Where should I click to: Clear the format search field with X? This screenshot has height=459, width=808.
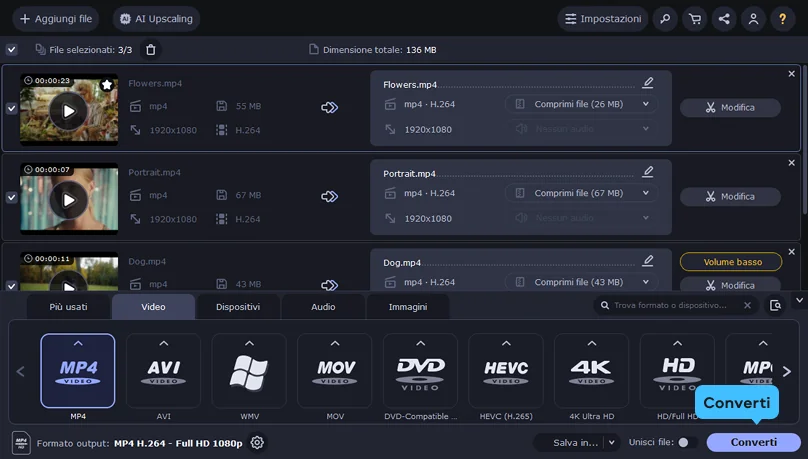coord(747,305)
